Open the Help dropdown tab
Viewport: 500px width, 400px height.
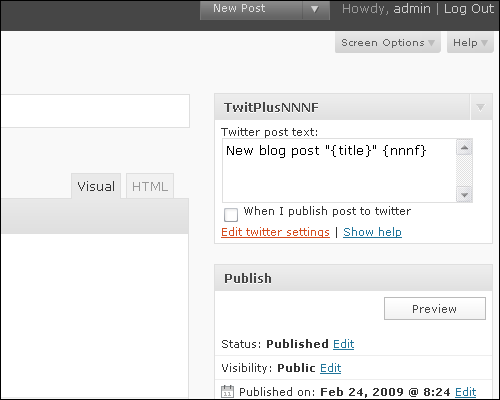pyautogui.click(x=470, y=43)
